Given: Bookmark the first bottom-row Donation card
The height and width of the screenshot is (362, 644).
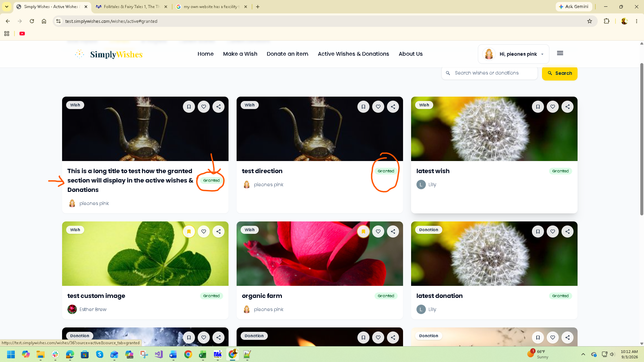Looking at the screenshot, I should pos(189,338).
